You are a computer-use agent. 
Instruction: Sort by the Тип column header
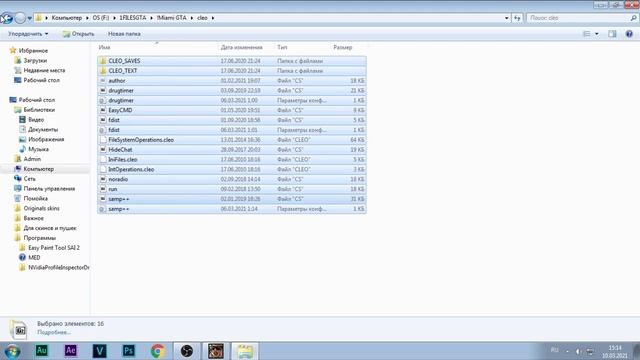pos(282,47)
